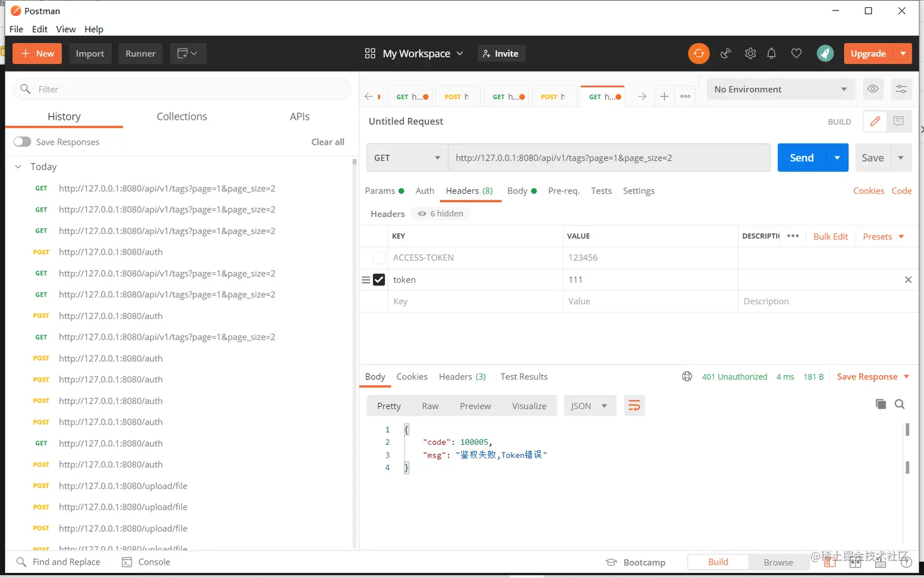Image resolution: width=924 pixels, height=578 pixels.
Task: Open the Console panel
Action: [x=146, y=562]
